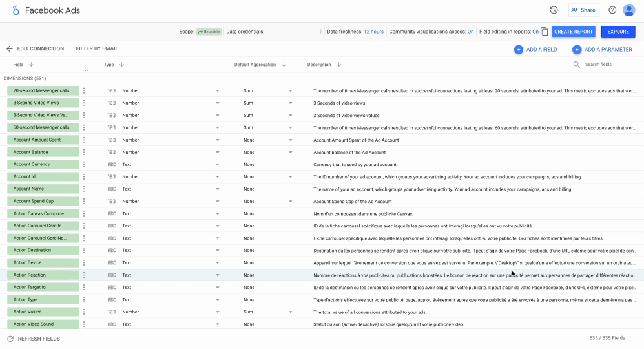Image resolution: width=644 pixels, height=349 pixels.
Task: Sort by Field column arrow
Action: click(x=31, y=65)
